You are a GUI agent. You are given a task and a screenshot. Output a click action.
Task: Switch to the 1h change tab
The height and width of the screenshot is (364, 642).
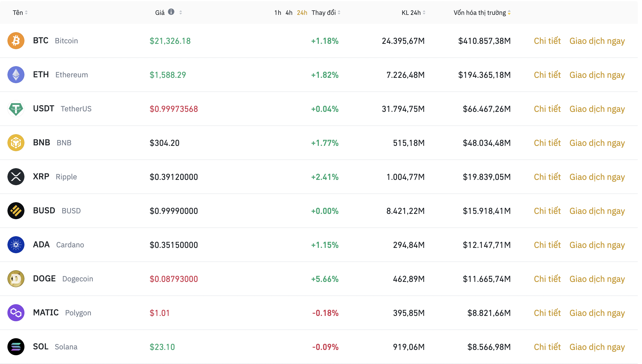point(278,13)
